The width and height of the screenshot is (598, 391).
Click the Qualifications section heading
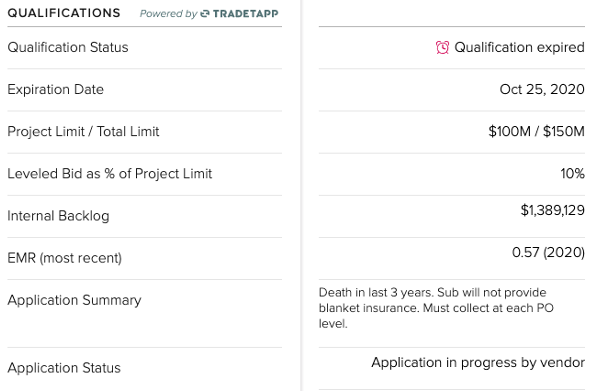pos(64,13)
